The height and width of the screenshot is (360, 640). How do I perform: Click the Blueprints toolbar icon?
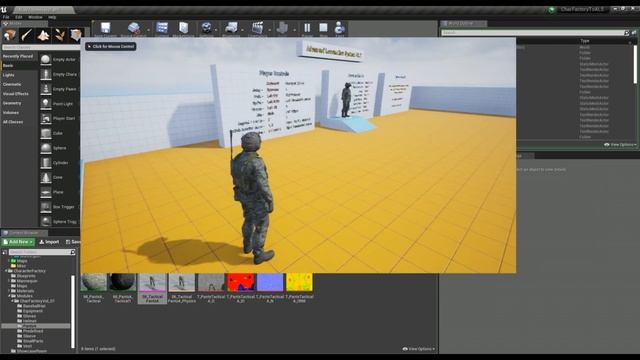pyautogui.click(x=231, y=29)
